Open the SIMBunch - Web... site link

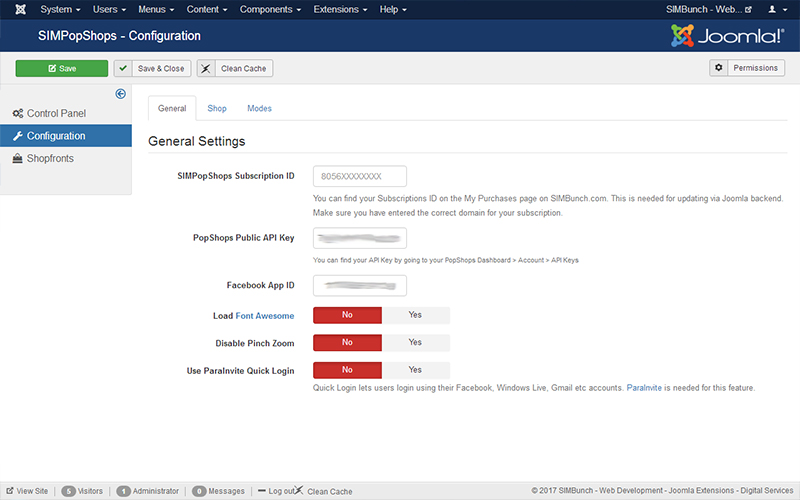coord(709,9)
